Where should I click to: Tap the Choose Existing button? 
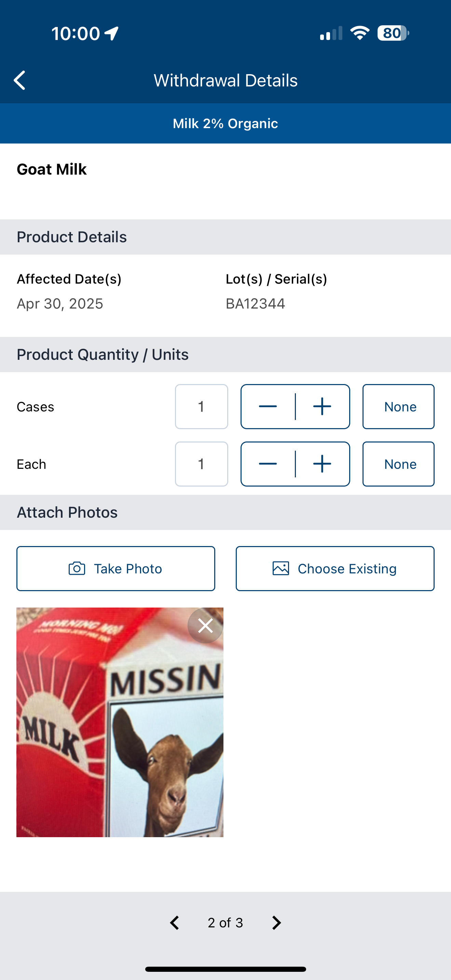point(334,568)
